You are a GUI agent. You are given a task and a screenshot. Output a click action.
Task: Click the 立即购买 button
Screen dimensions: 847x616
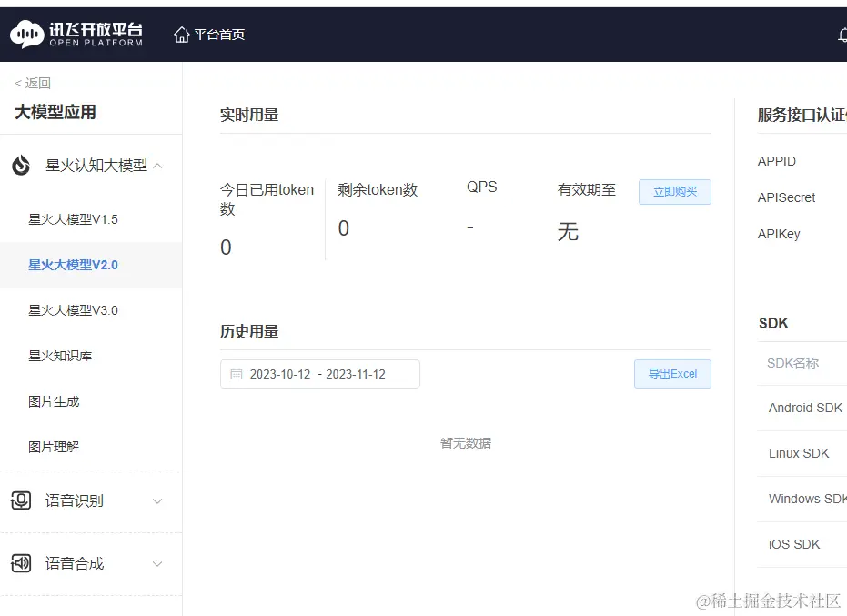[x=675, y=192]
